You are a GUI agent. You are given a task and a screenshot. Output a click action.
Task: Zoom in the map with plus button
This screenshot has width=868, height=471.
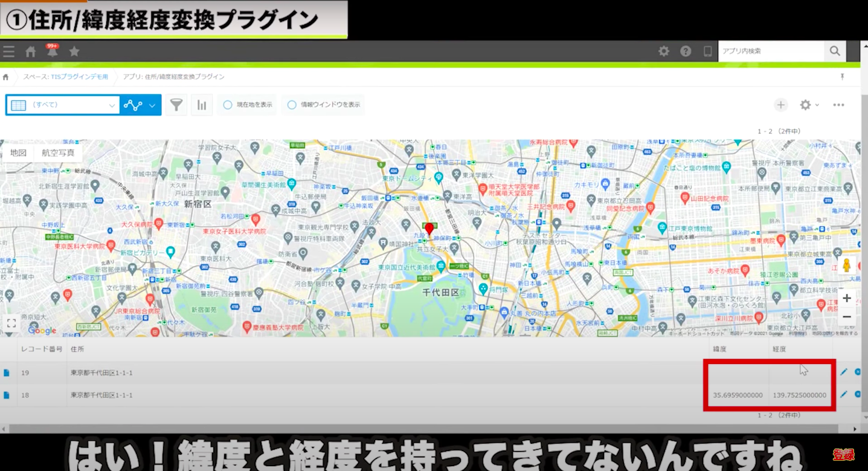(x=846, y=298)
